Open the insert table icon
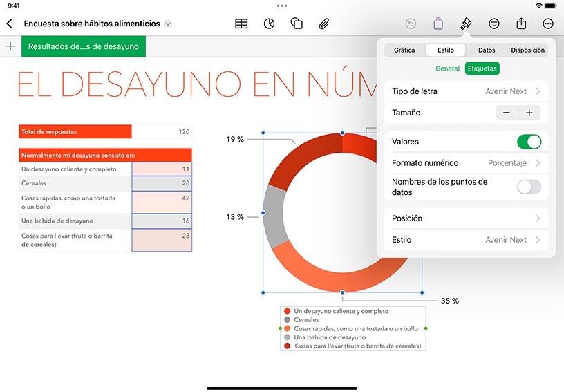This screenshot has width=564, height=392. (x=241, y=24)
